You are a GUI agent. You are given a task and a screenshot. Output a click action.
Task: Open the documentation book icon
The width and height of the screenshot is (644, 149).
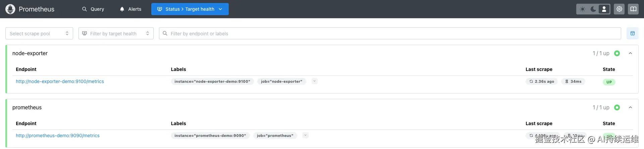click(633, 9)
